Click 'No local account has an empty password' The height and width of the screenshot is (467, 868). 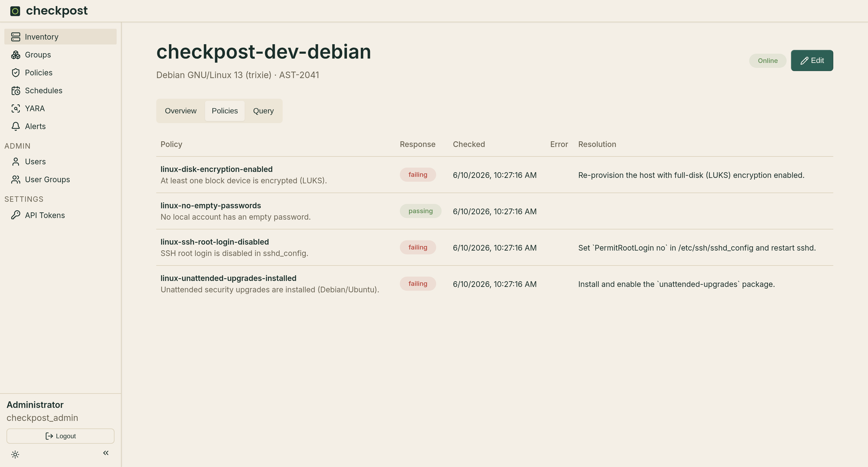pos(235,217)
